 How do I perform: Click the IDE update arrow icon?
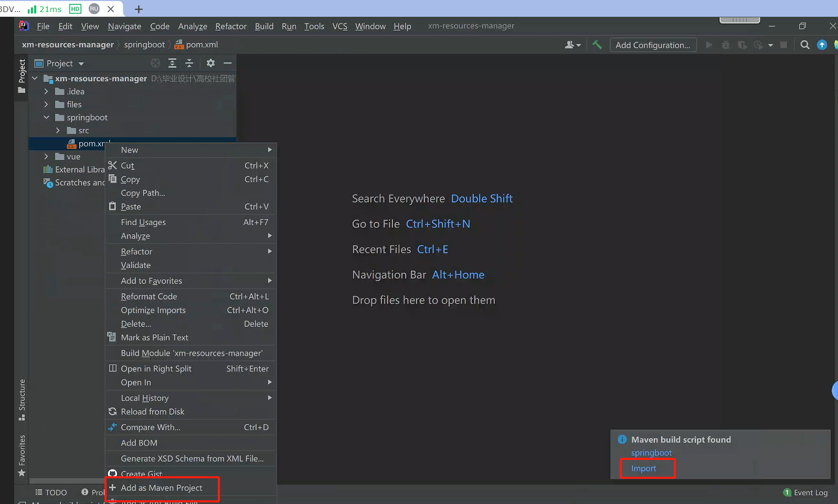coord(822,45)
